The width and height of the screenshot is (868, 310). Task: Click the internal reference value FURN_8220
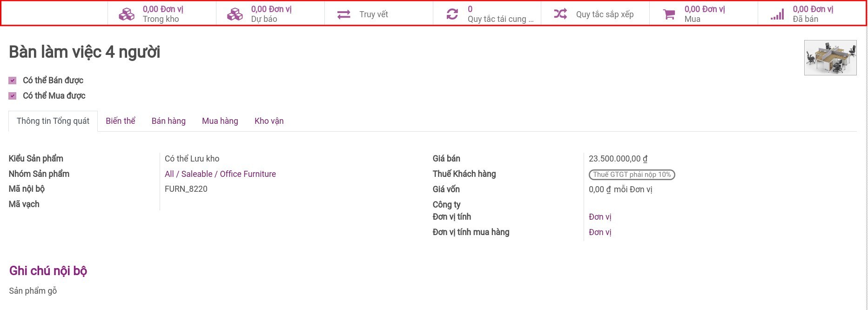[186, 189]
